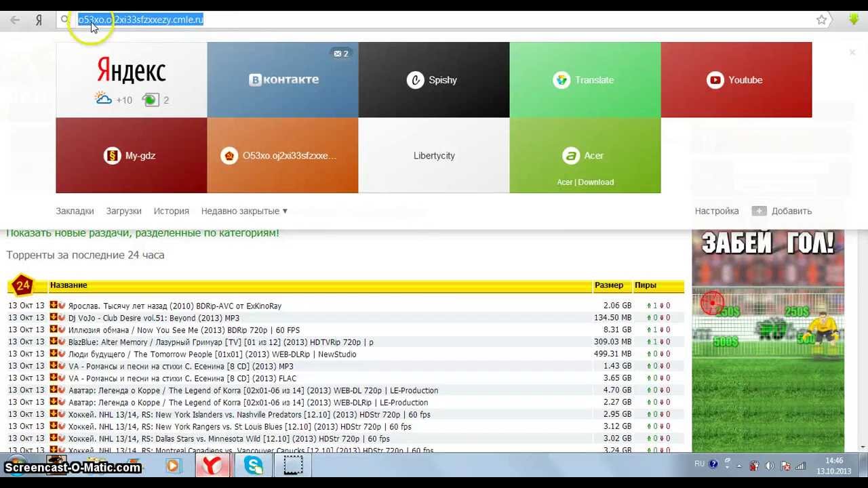Screen dimensions: 868x488
Task: Click magnet icon for Ярослав. Тысячу лет назад
Action: (62, 306)
